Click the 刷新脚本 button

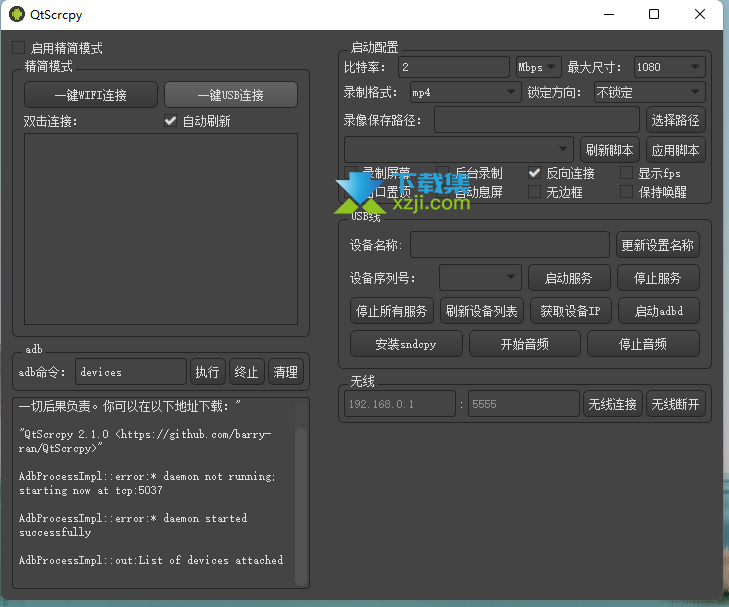tap(610, 150)
